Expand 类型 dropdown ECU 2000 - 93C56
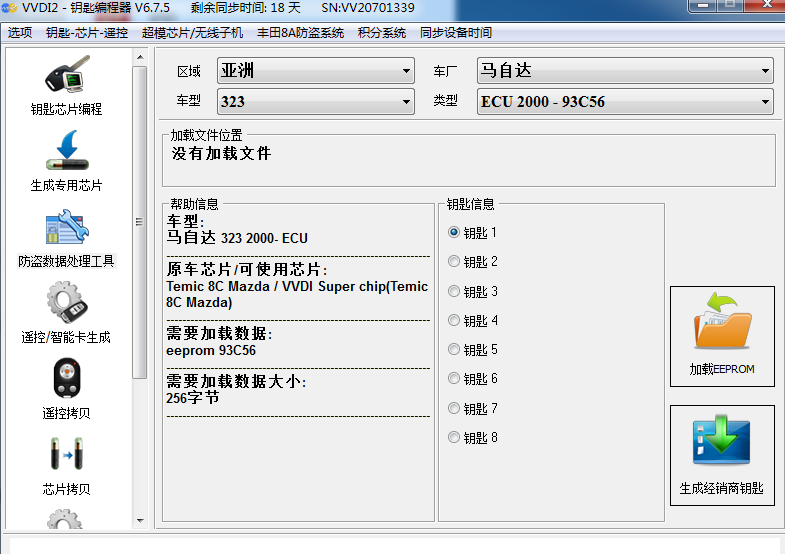Screen dimensions: 785x554 [x=624, y=102]
